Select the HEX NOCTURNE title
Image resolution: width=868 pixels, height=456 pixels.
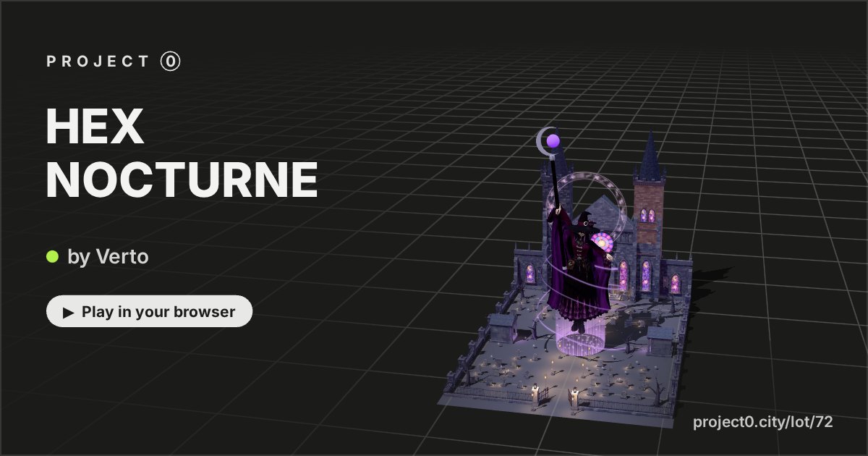[x=182, y=154]
